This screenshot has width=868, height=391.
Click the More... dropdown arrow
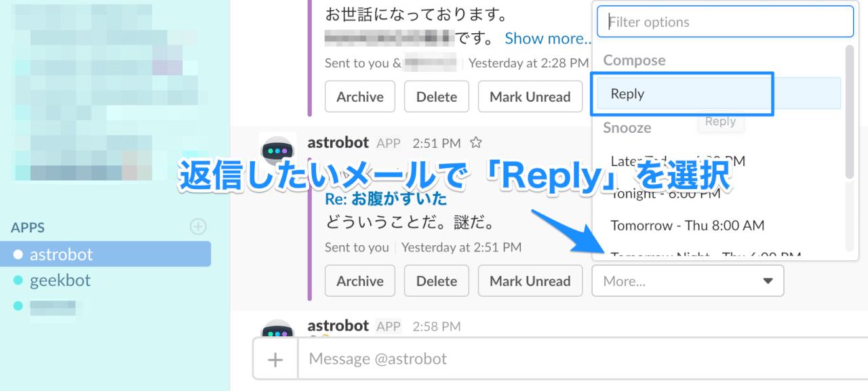(x=768, y=281)
